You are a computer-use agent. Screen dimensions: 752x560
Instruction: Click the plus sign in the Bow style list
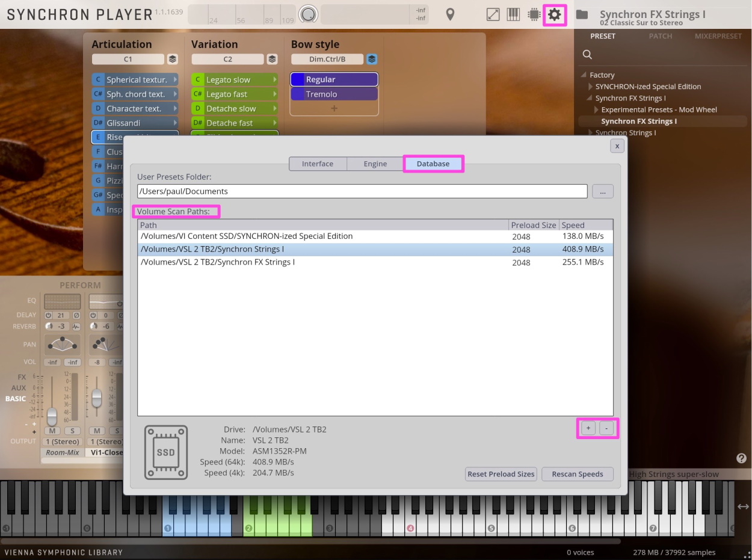(334, 109)
